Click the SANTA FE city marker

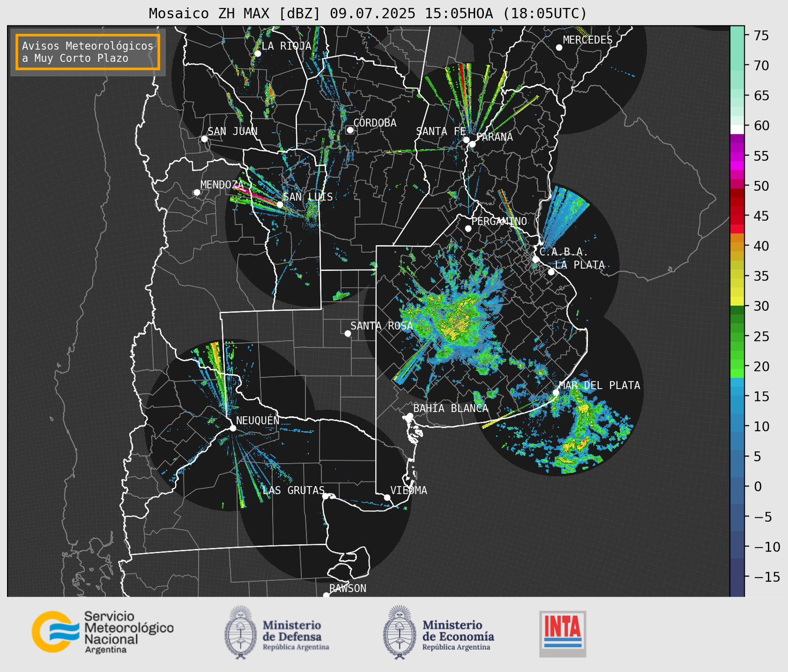(466, 140)
